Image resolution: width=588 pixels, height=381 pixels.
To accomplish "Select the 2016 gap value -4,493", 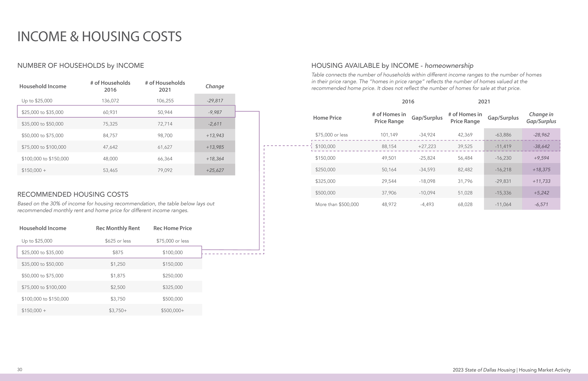I will click(427, 205).
